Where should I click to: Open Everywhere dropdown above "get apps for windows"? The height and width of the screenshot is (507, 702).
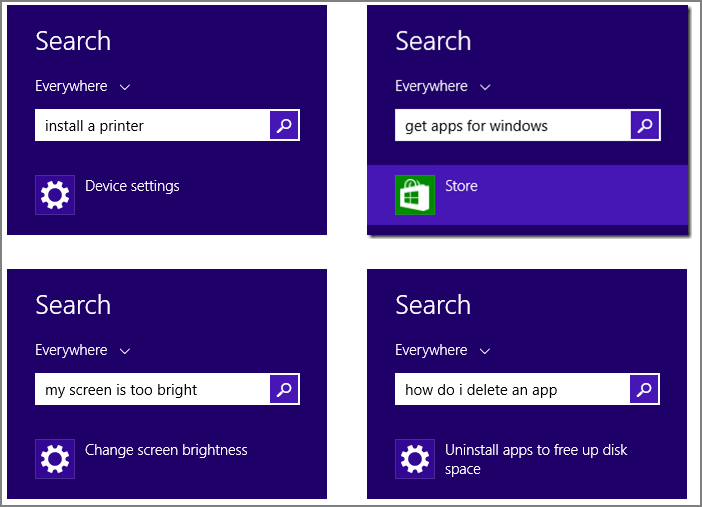[x=443, y=87]
